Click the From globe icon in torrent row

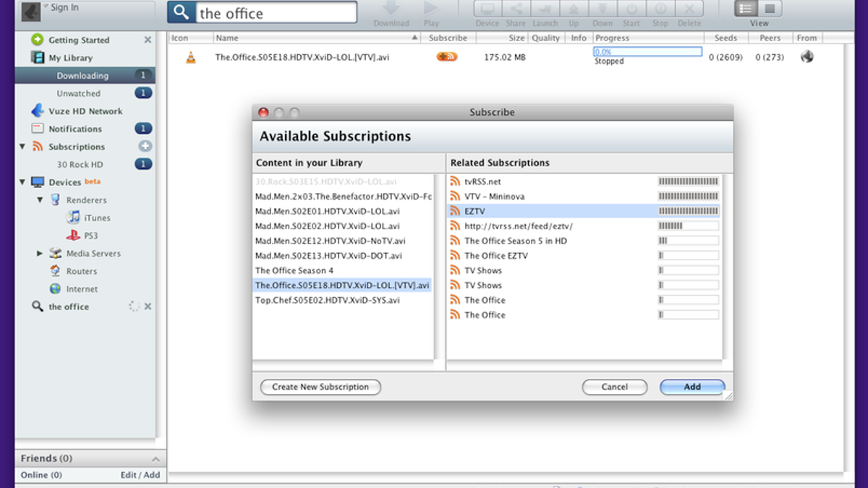click(807, 56)
